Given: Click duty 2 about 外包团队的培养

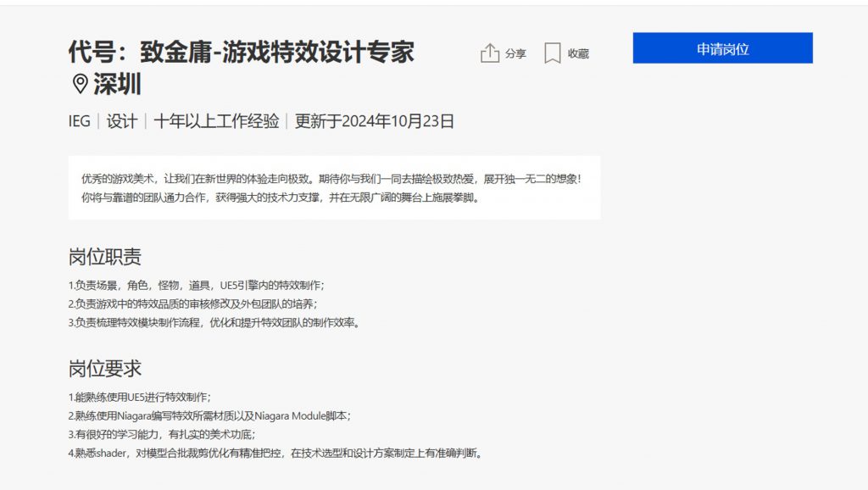Looking at the screenshot, I should [x=192, y=304].
